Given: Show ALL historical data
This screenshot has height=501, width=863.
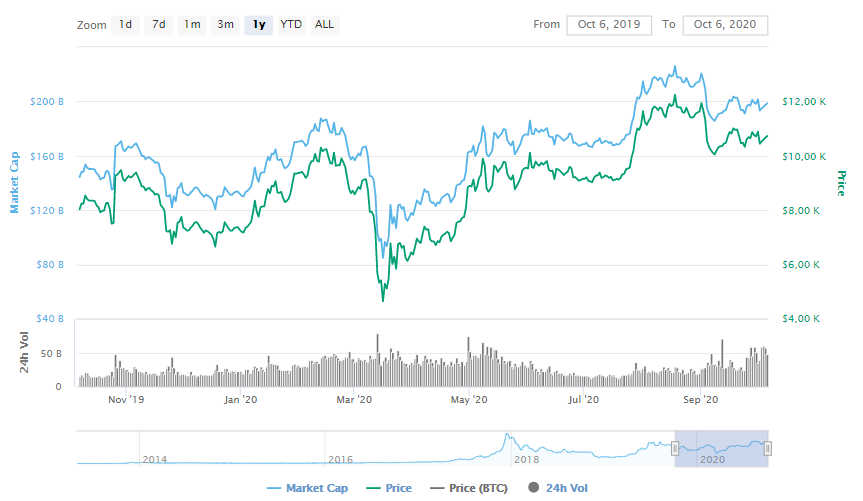Looking at the screenshot, I should coord(324,24).
